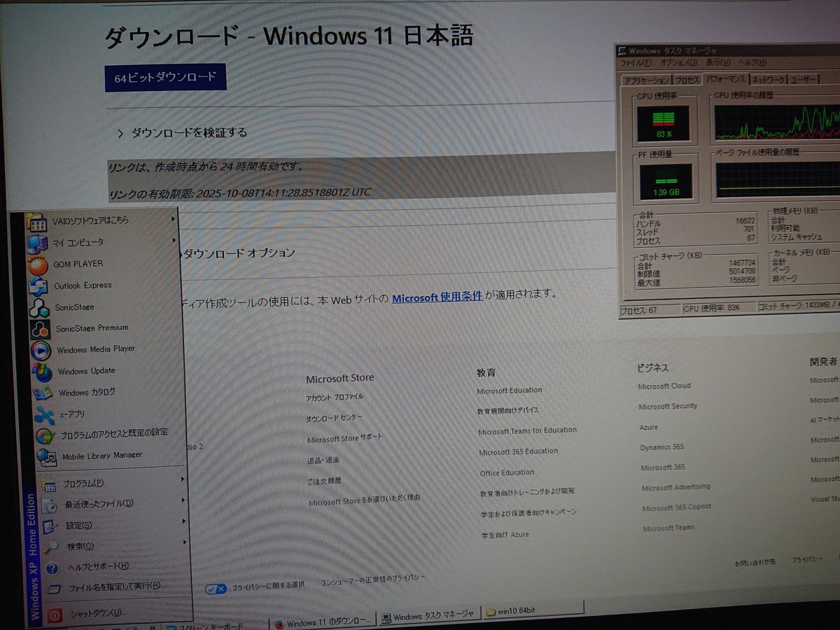Launch GOM PLAYER from its orange icon
The height and width of the screenshot is (630, 840).
click(38, 265)
